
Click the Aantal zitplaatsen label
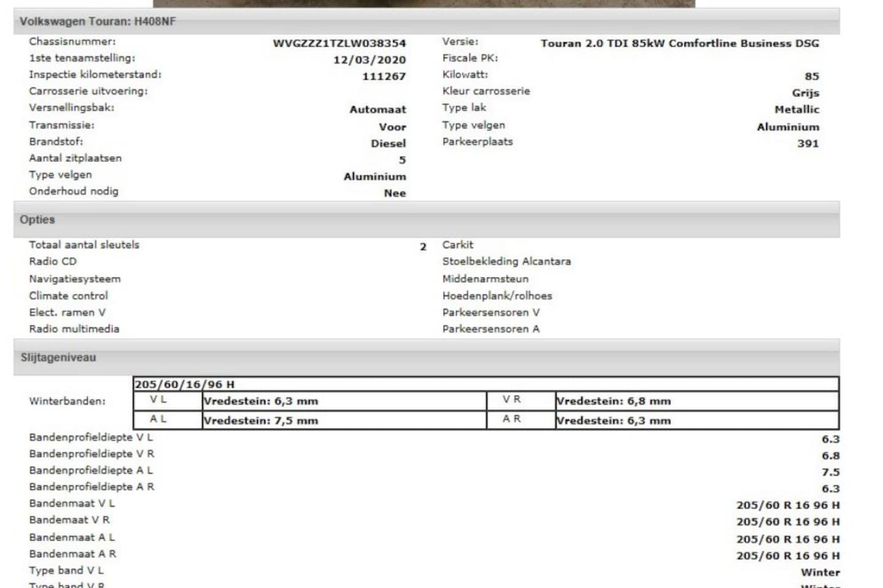coord(75,159)
